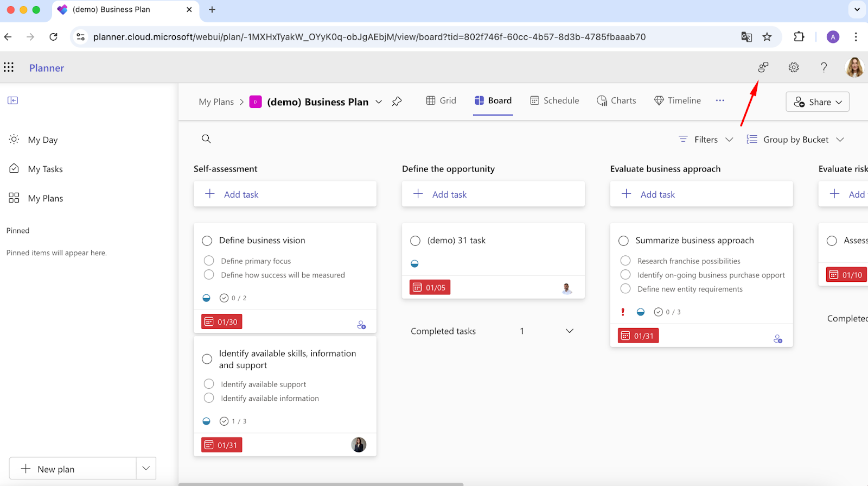This screenshot has width=868, height=486.
Task: Switch to the Charts view tab
Action: tap(616, 100)
